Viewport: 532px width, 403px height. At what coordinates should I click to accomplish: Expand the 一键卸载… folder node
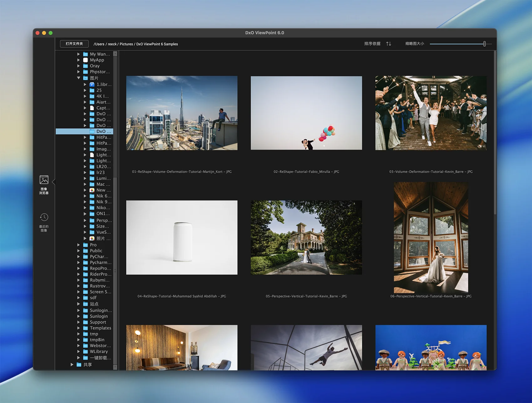point(79,358)
